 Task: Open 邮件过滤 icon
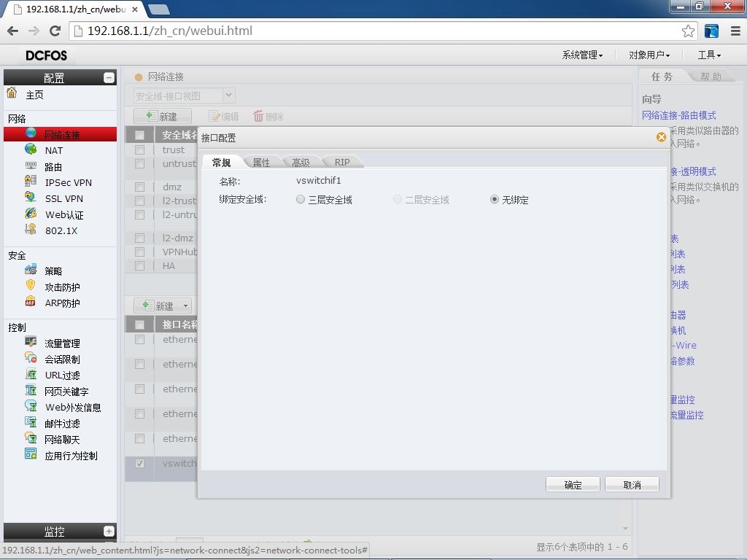(x=31, y=422)
